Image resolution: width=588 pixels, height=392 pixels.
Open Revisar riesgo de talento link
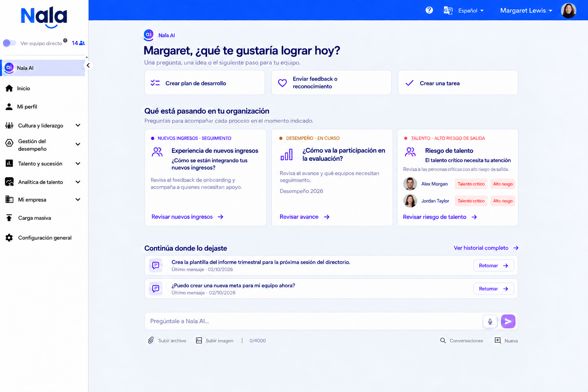coord(440,217)
